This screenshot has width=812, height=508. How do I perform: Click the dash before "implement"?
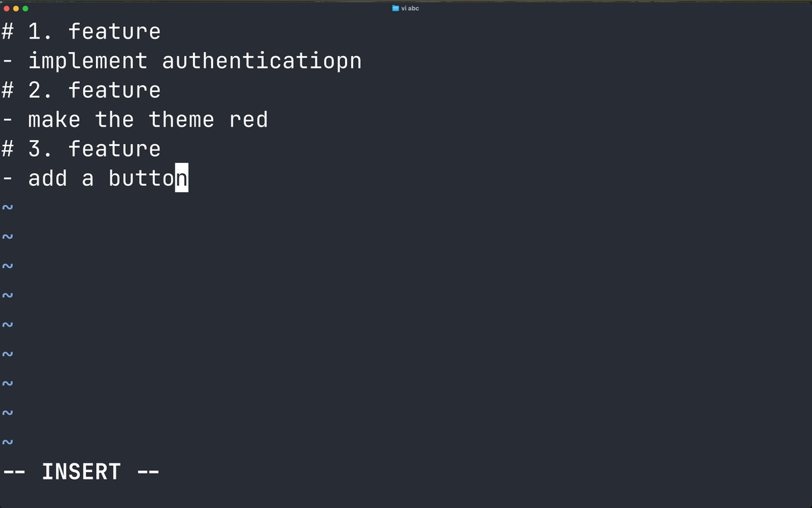[x=7, y=62]
